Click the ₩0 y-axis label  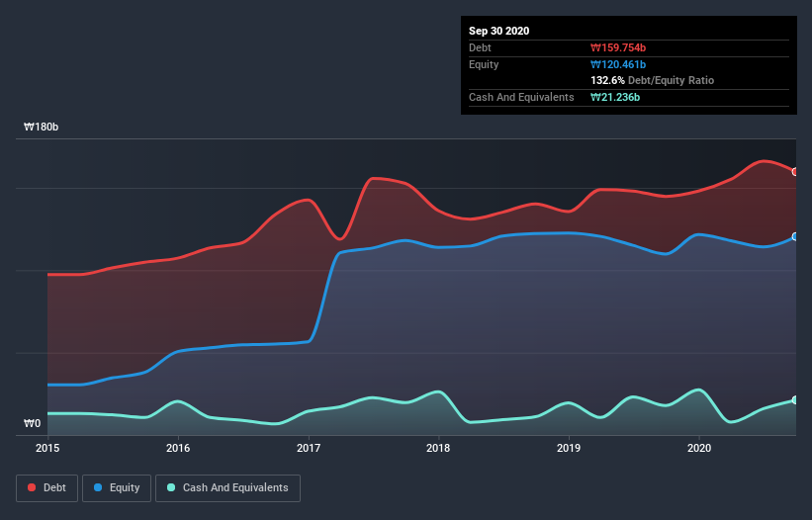point(32,423)
